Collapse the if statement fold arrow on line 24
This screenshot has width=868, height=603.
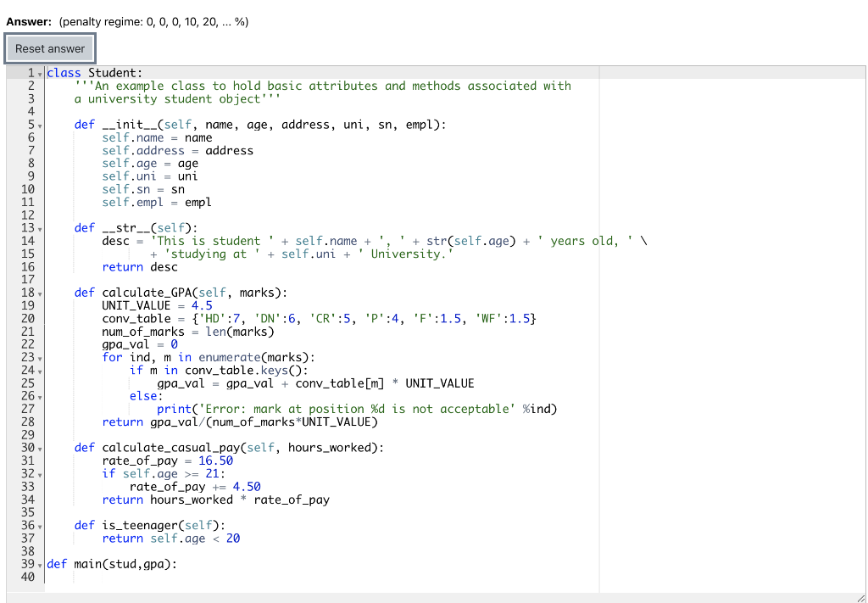40,370
